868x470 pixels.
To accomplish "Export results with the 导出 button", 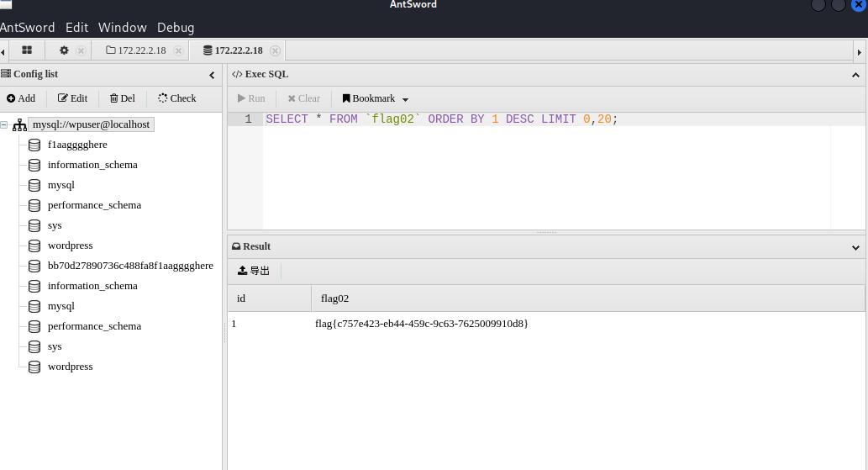I will point(254,271).
